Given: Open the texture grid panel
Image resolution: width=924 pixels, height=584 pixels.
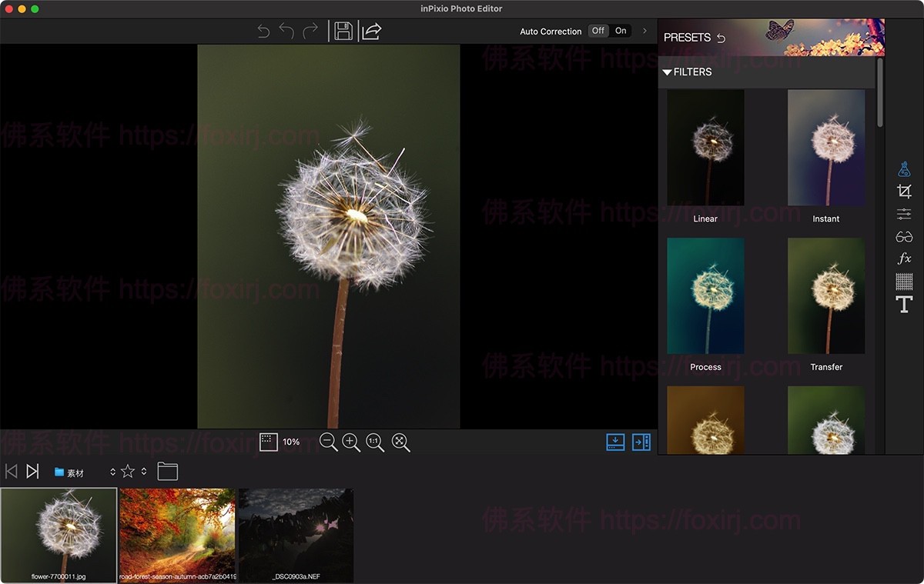Looking at the screenshot, I should coord(904,281).
